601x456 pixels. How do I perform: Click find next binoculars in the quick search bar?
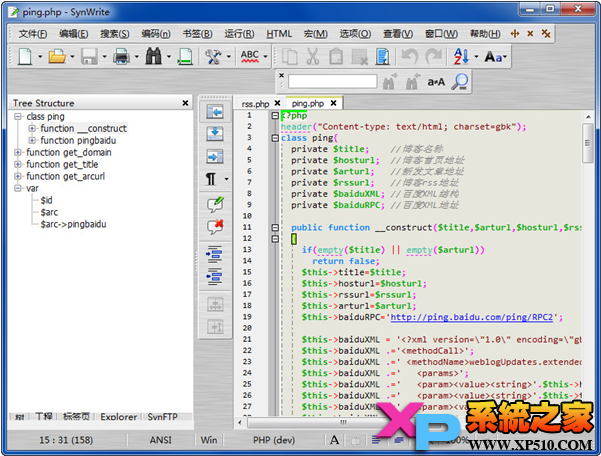tap(389, 82)
